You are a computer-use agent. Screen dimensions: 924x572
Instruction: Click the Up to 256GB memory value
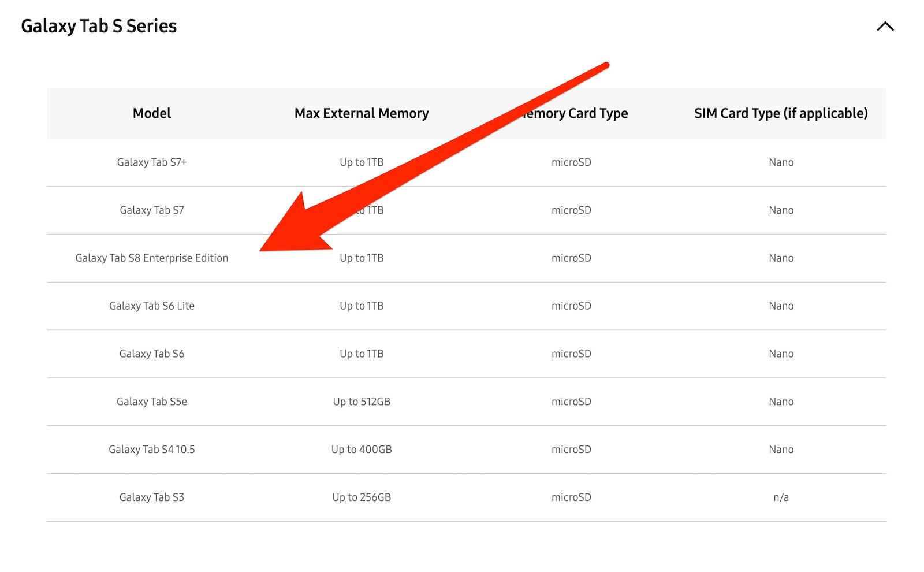(x=362, y=497)
